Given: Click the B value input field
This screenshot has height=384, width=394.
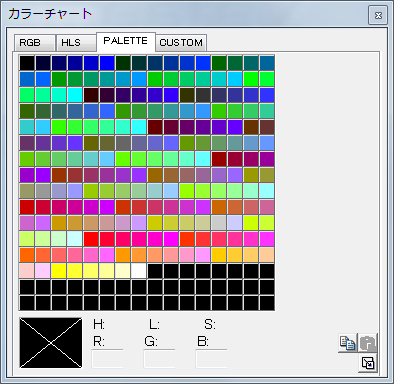Looking at the screenshot, I should [x=211, y=359].
